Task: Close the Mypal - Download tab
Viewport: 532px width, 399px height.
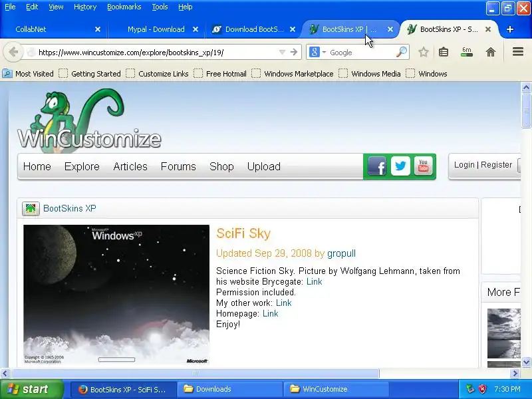Action: tap(196, 29)
